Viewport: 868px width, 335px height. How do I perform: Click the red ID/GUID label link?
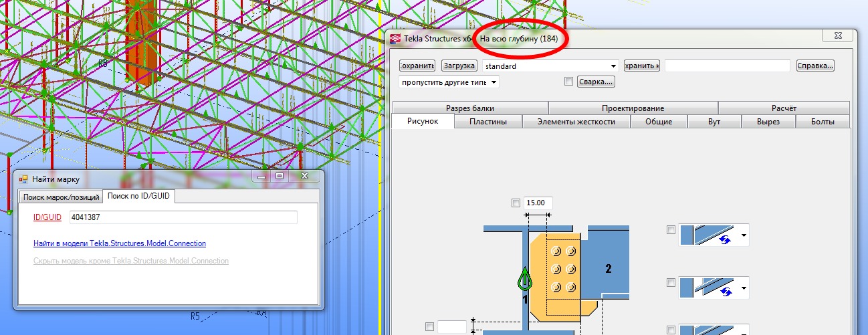point(47,217)
